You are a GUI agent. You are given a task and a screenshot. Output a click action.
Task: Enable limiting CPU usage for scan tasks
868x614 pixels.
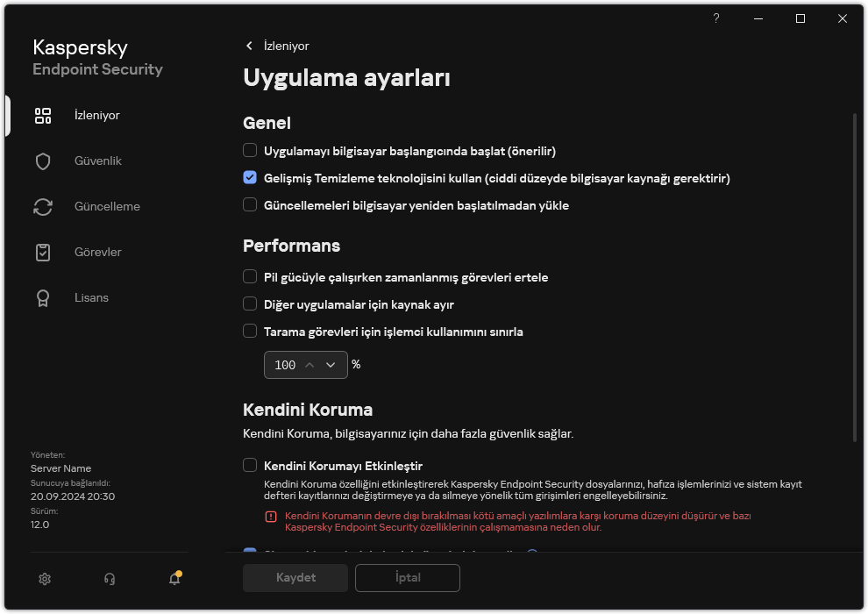pos(249,332)
